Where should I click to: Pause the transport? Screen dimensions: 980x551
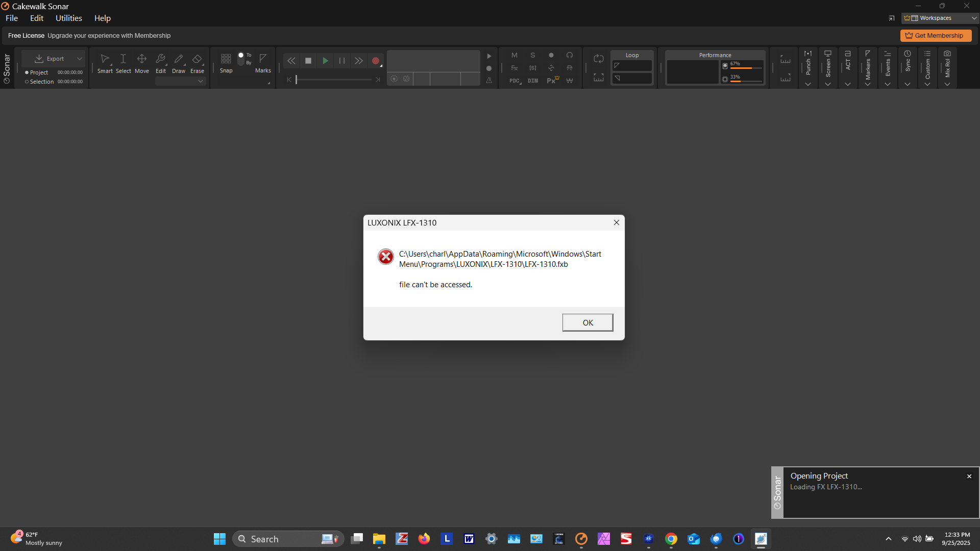[x=342, y=61]
